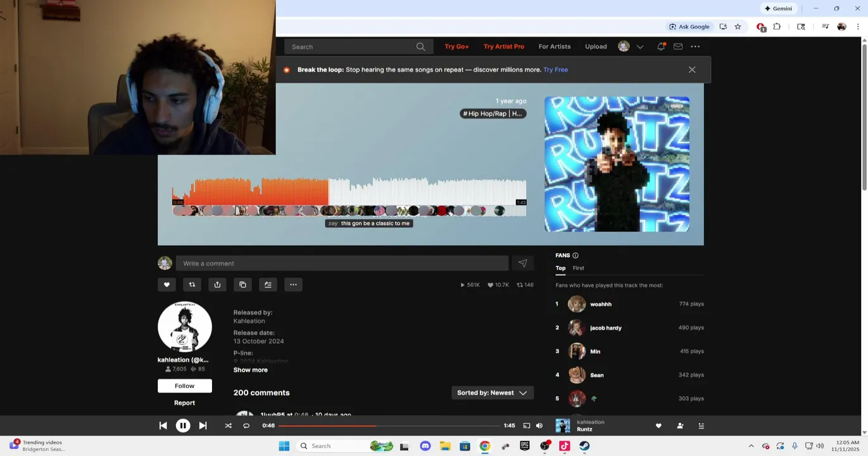Viewport: 868px width, 456px height.
Task: Repost the track
Action: [192, 284]
